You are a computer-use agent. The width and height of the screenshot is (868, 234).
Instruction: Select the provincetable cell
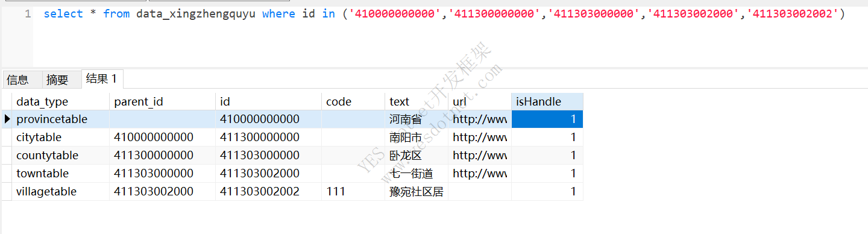coord(60,119)
